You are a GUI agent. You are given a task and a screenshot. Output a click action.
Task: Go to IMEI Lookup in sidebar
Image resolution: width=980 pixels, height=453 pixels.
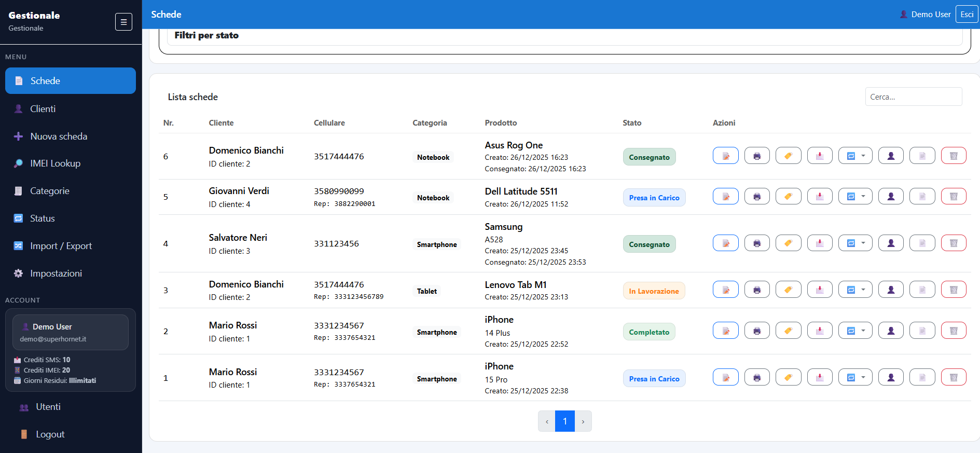(55, 163)
